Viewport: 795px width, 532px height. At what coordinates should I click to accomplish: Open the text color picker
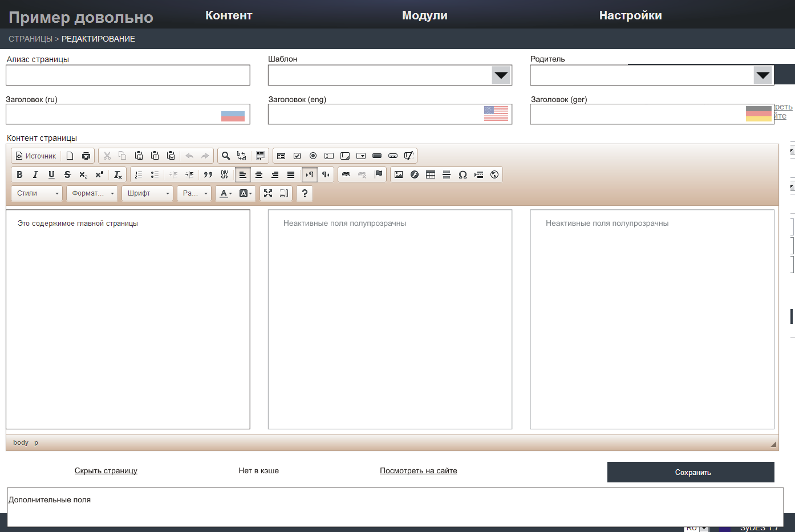pyautogui.click(x=226, y=193)
